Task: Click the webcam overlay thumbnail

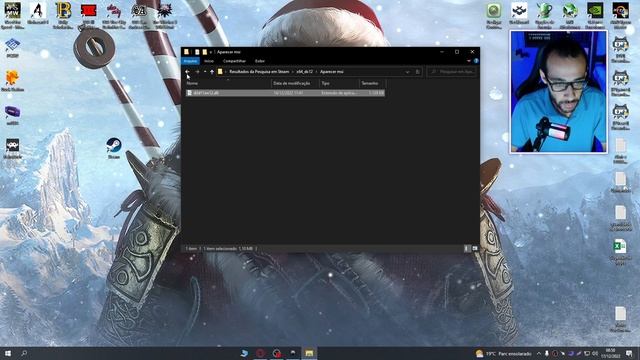Action: click(x=558, y=92)
